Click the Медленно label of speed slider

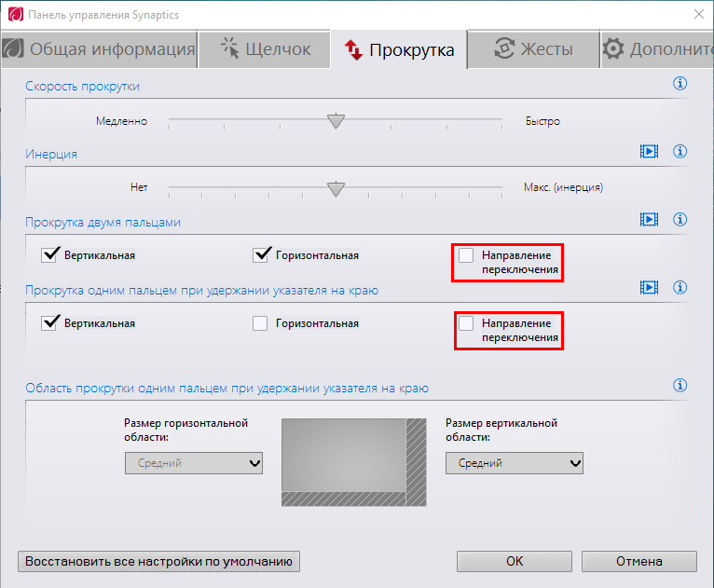click(x=121, y=121)
